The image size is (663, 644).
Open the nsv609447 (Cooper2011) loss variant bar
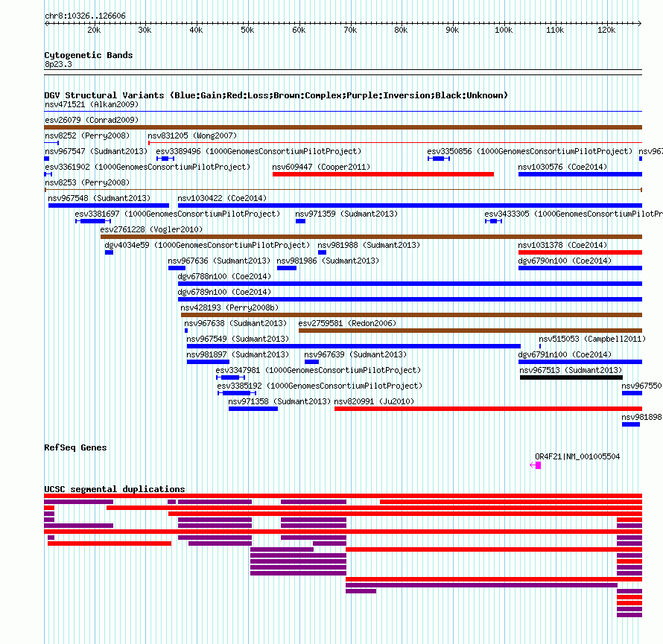pos(383,174)
